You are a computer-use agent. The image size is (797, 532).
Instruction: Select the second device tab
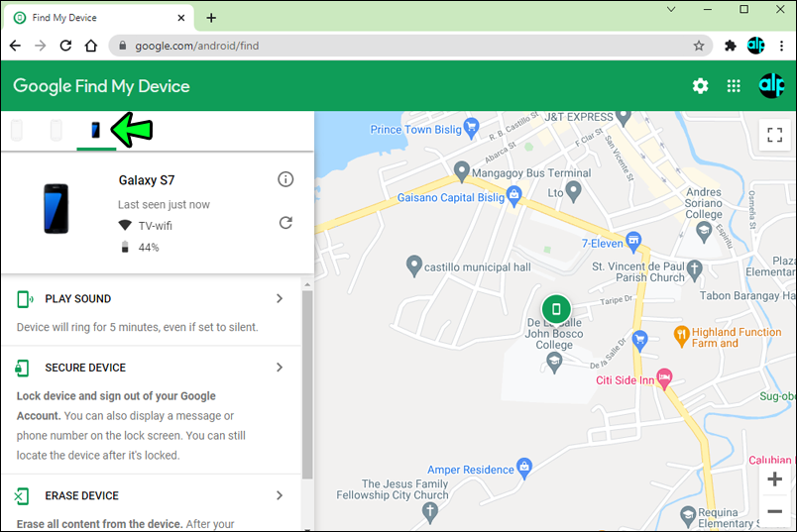pyautogui.click(x=56, y=130)
